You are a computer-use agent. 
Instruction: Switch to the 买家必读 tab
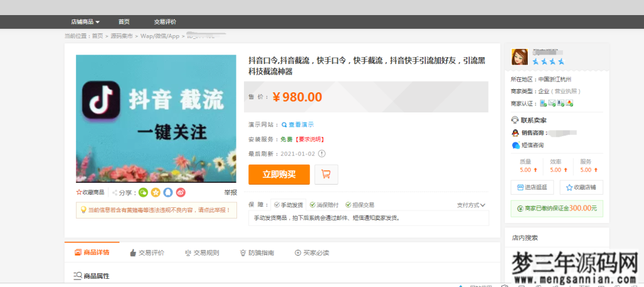(x=312, y=253)
